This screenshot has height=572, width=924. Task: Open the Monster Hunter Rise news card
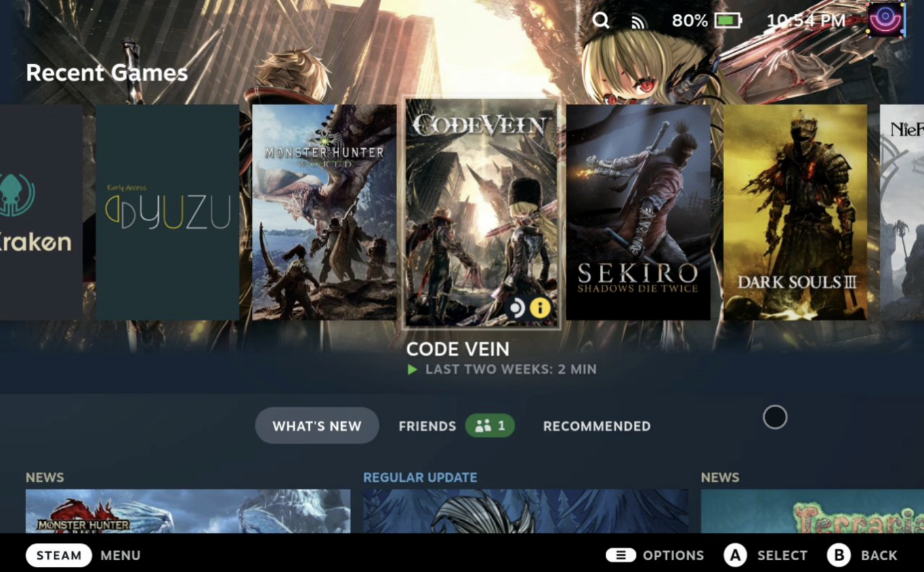point(188,511)
